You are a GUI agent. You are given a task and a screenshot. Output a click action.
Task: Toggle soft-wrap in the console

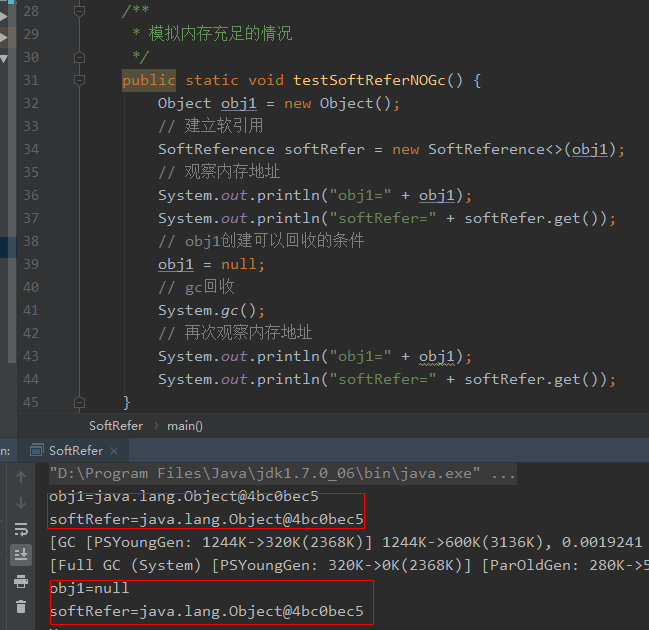(x=21, y=529)
